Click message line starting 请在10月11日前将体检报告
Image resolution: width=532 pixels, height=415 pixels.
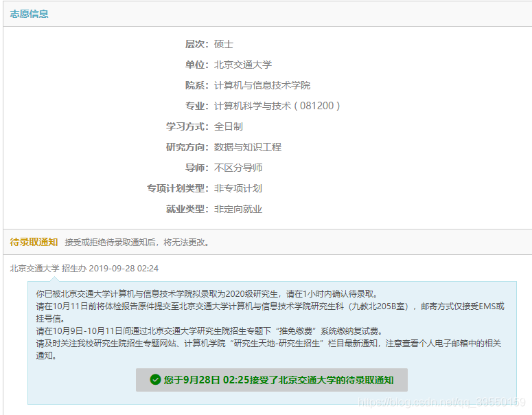[x=270, y=312]
